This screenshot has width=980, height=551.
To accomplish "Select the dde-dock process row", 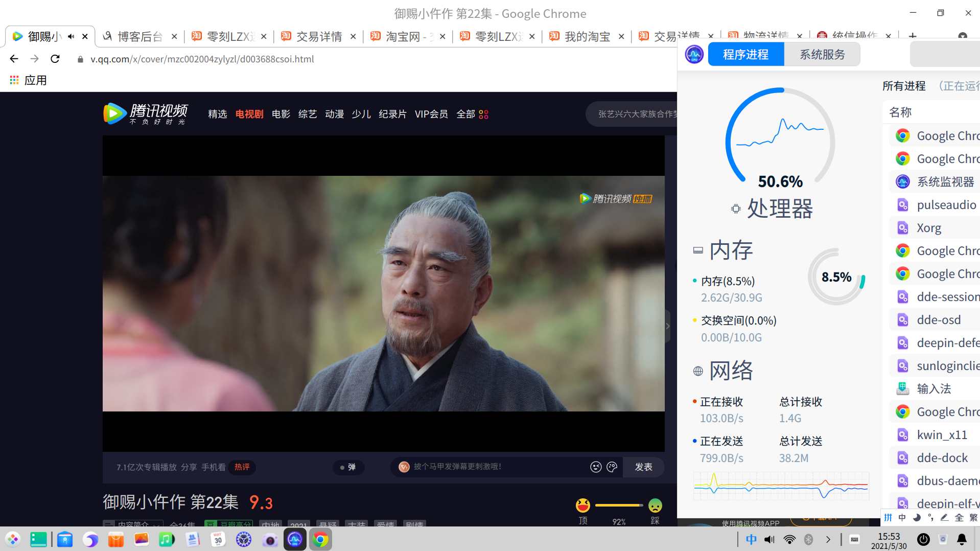I will (x=935, y=457).
